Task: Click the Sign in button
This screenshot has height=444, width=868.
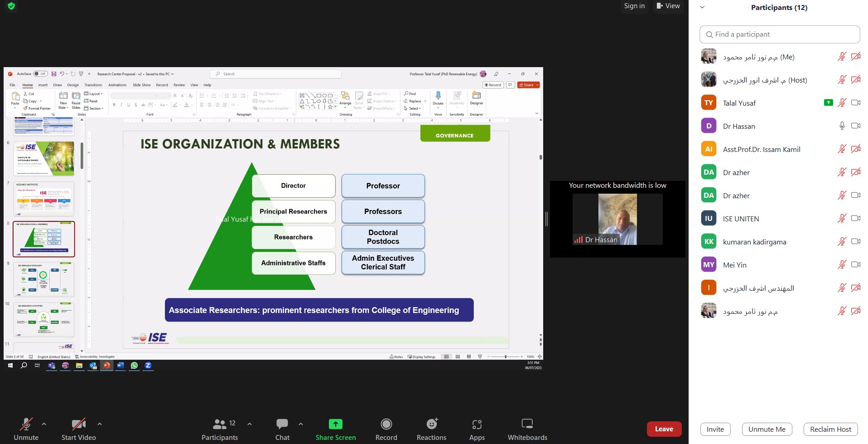Action: coord(634,6)
